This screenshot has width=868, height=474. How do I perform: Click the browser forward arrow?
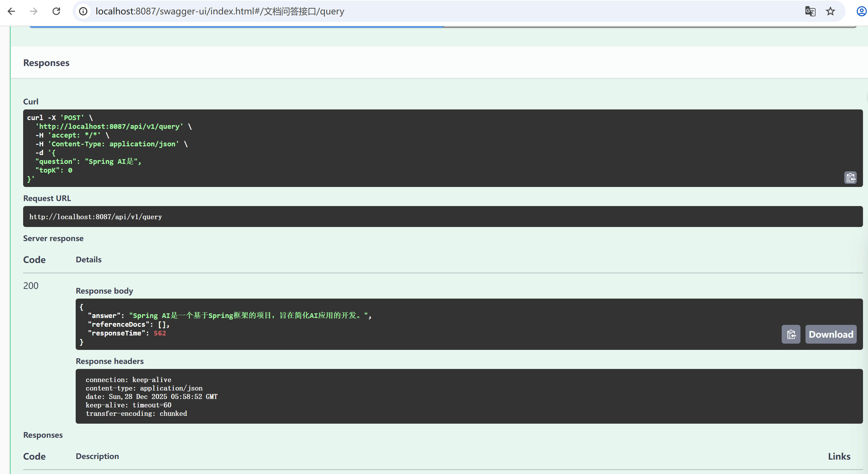tap(34, 11)
